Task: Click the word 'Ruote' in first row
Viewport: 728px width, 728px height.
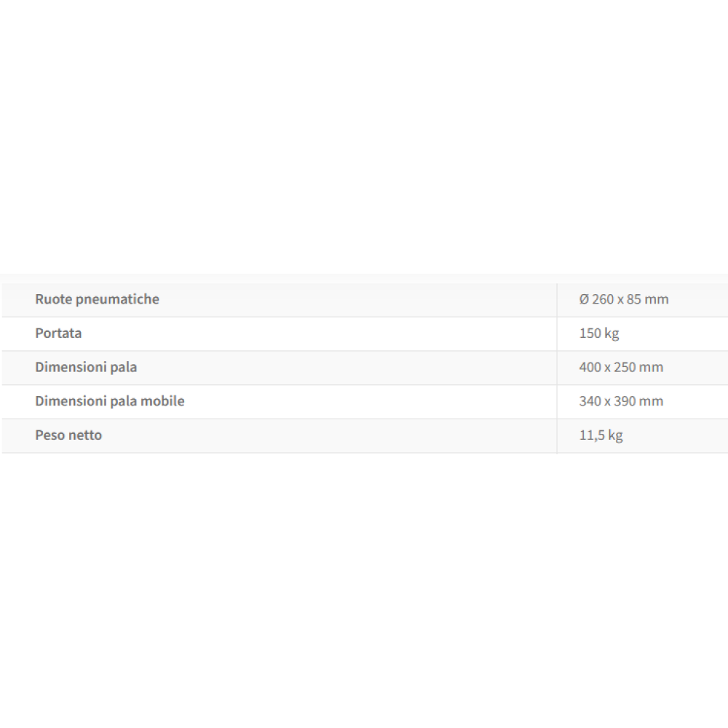Action: tap(53, 299)
